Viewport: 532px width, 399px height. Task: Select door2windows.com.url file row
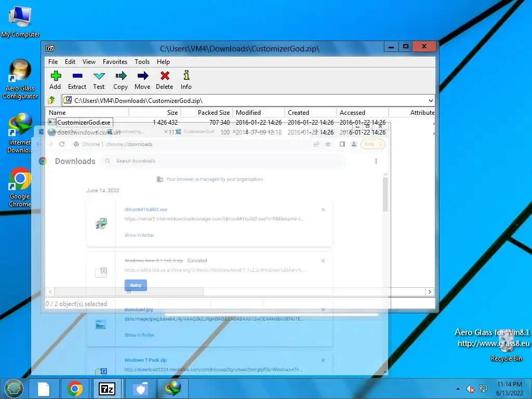(240, 132)
